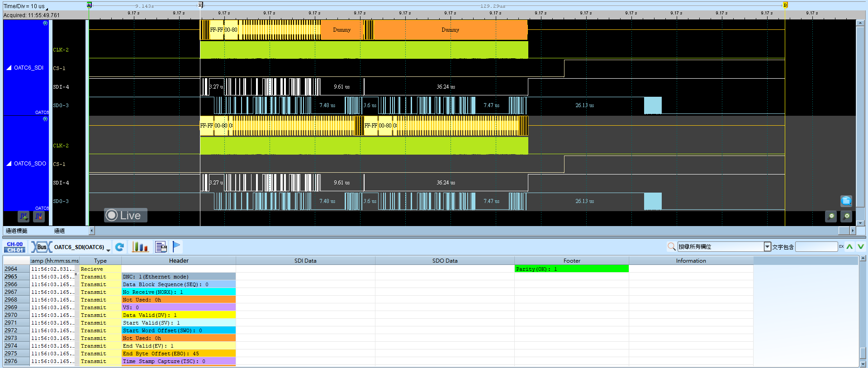
Task: Open the blue speech-bubble report icon
Action: pyautogui.click(x=846, y=201)
